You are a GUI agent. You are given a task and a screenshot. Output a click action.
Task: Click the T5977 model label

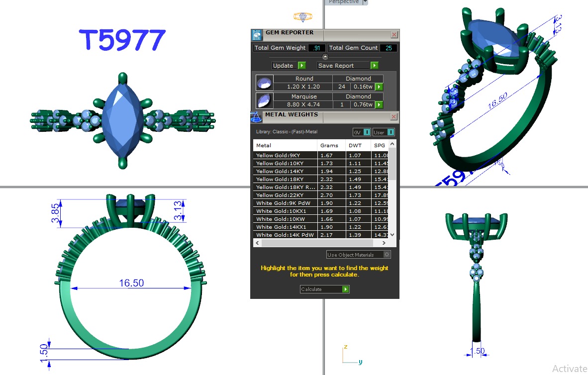pyautogui.click(x=122, y=40)
